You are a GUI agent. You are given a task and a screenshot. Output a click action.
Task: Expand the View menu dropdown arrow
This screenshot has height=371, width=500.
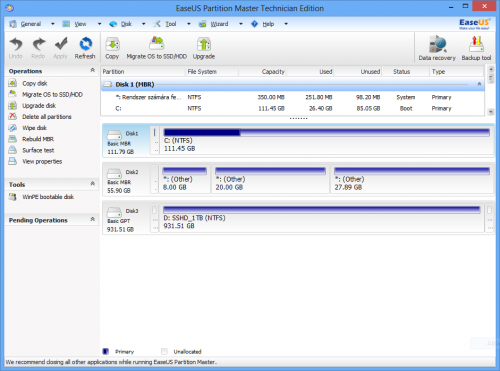tap(99, 24)
